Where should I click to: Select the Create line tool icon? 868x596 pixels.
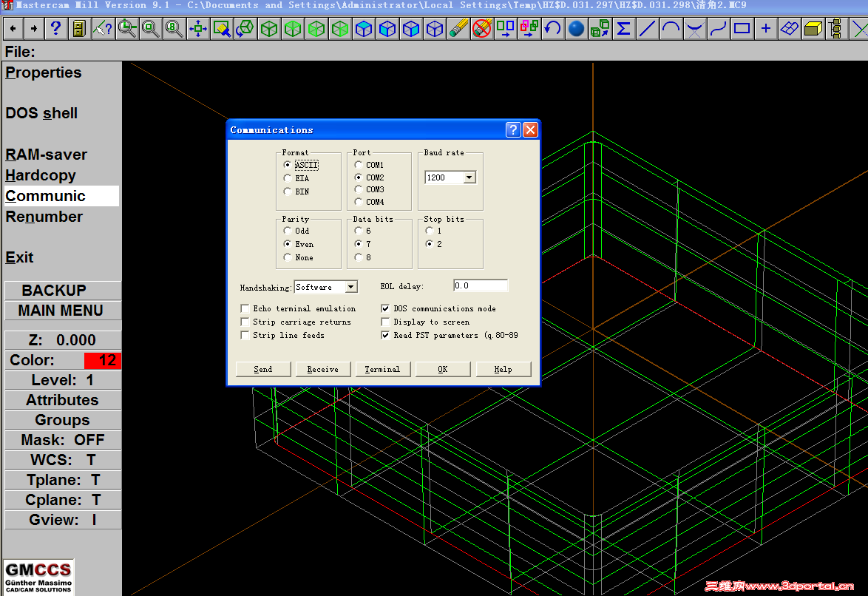[647, 28]
